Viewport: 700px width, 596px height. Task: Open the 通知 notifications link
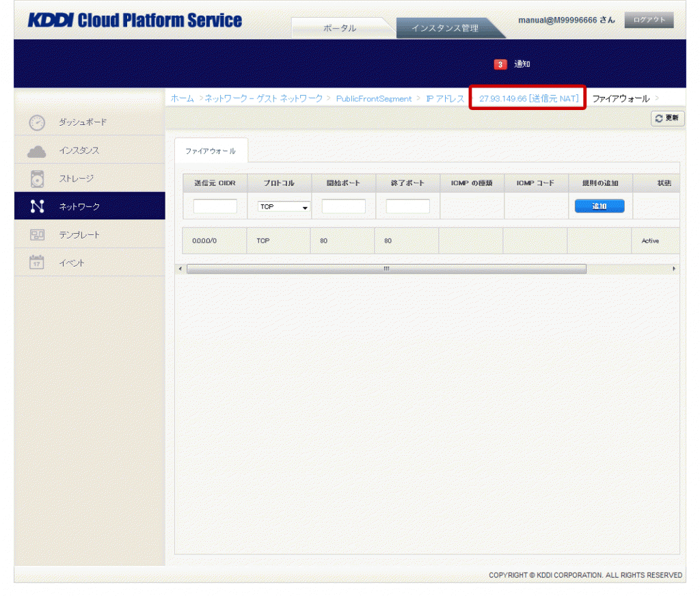[x=522, y=64]
